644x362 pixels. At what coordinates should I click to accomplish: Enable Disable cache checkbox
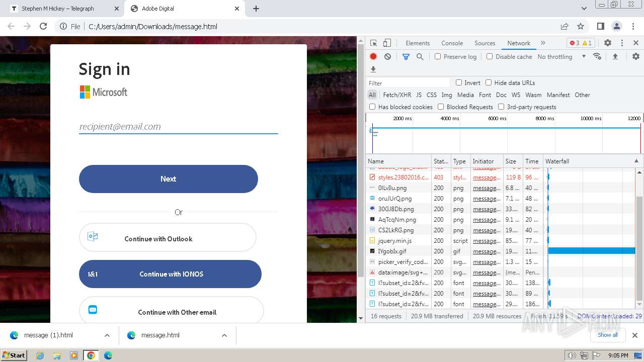490,56
